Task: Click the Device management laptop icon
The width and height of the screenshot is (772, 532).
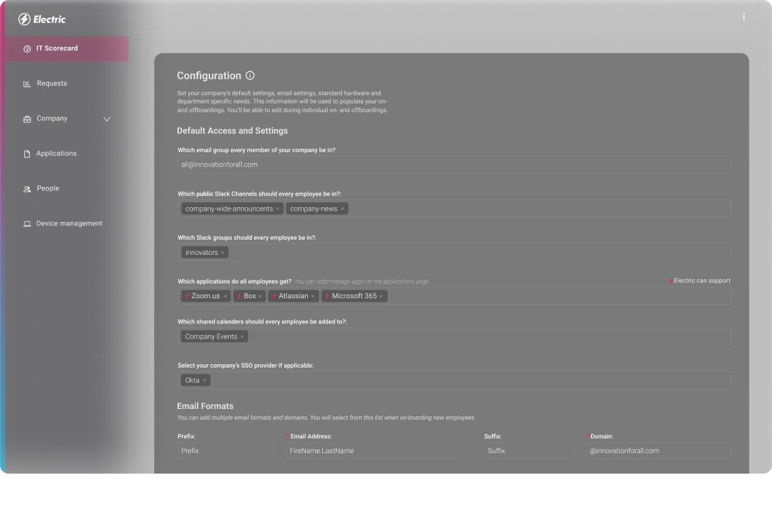Action: click(x=27, y=223)
